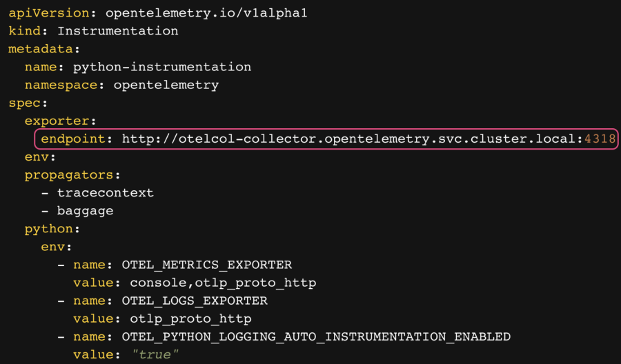Image resolution: width=621 pixels, height=364 pixels.
Task: Click the OTEL_METRICS_EXPORTER variable name
Action: click(x=206, y=265)
